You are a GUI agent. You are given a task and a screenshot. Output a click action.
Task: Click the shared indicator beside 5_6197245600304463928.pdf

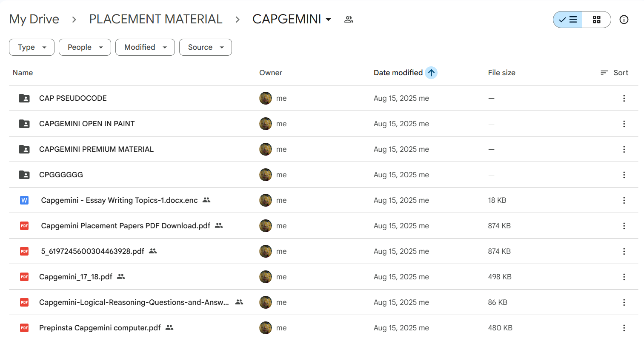click(x=153, y=251)
